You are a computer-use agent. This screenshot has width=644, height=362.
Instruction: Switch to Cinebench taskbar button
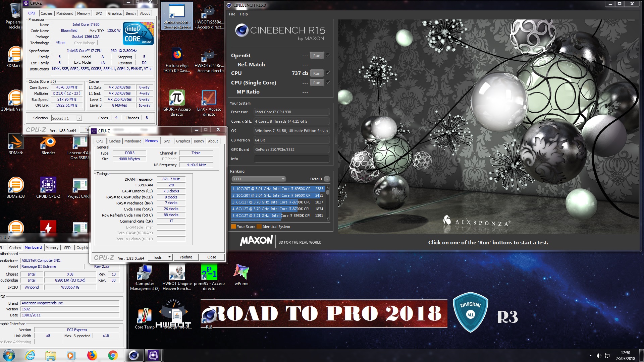coord(134,355)
